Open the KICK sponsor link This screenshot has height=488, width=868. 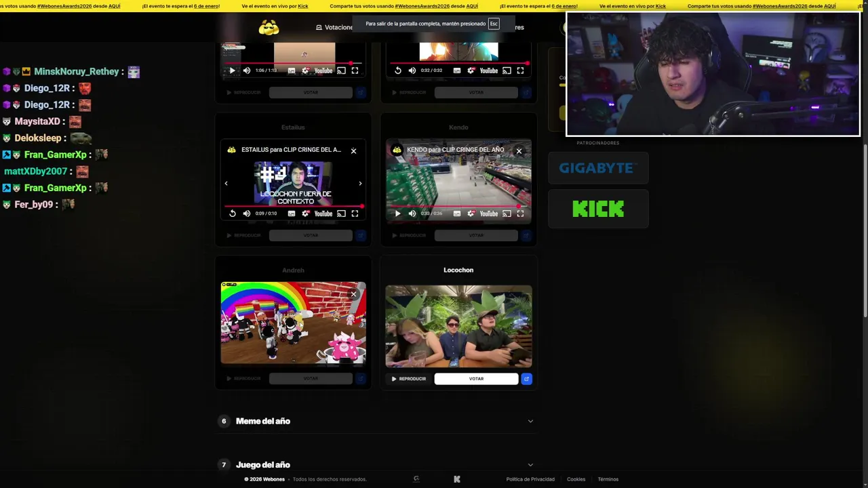(x=598, y=209)
